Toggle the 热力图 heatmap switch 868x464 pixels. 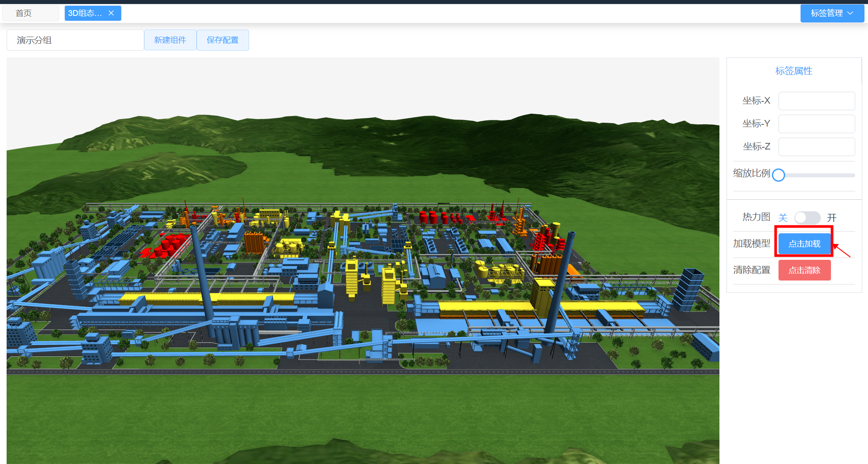click(x=807, y=217)
